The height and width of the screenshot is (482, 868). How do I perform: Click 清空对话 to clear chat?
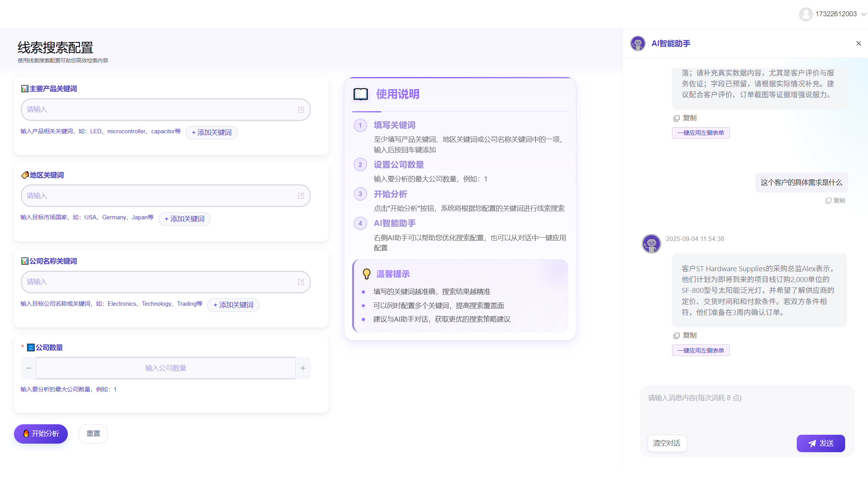pyautogui.click(x=667, y=443)
